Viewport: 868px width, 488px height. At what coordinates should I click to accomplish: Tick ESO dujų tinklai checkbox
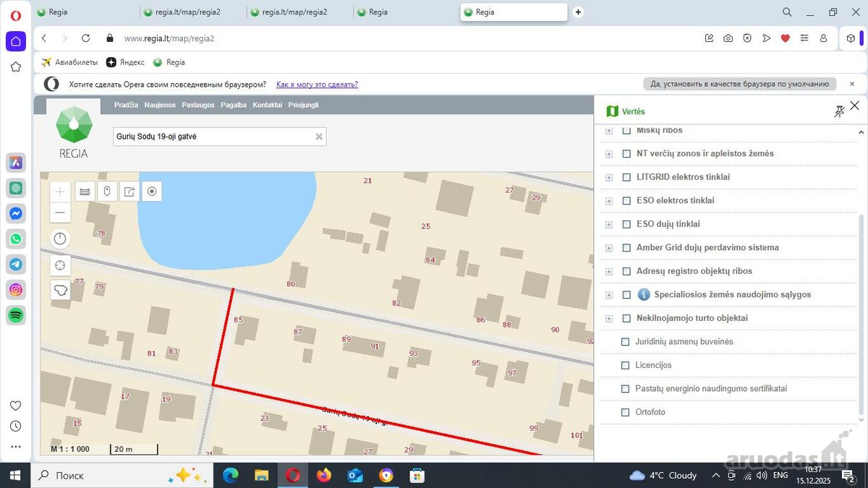tap(626, 224)
